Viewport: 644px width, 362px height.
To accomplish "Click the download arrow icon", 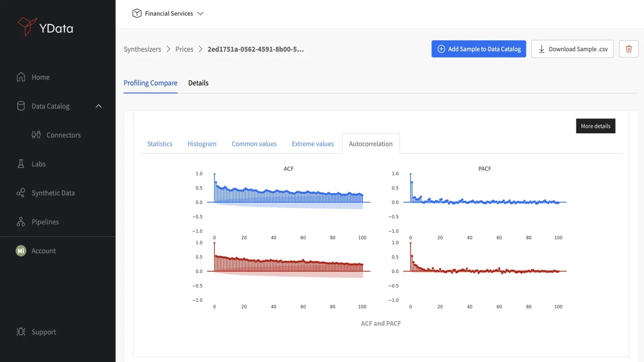I will [542, 49].
